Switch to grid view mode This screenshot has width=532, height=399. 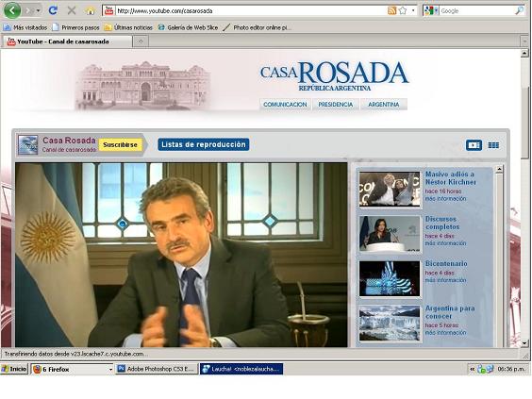pos(493,145)
